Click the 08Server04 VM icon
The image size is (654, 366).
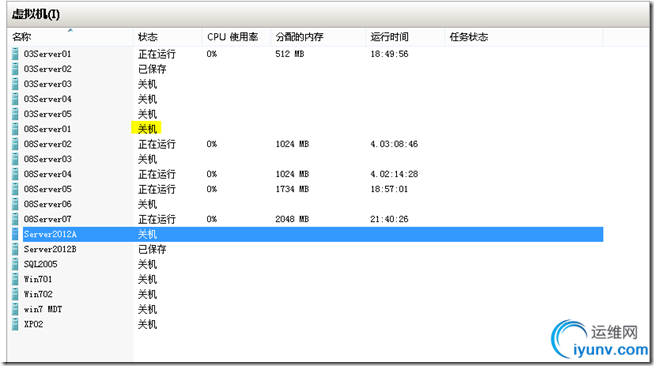(x=15, y=174)
